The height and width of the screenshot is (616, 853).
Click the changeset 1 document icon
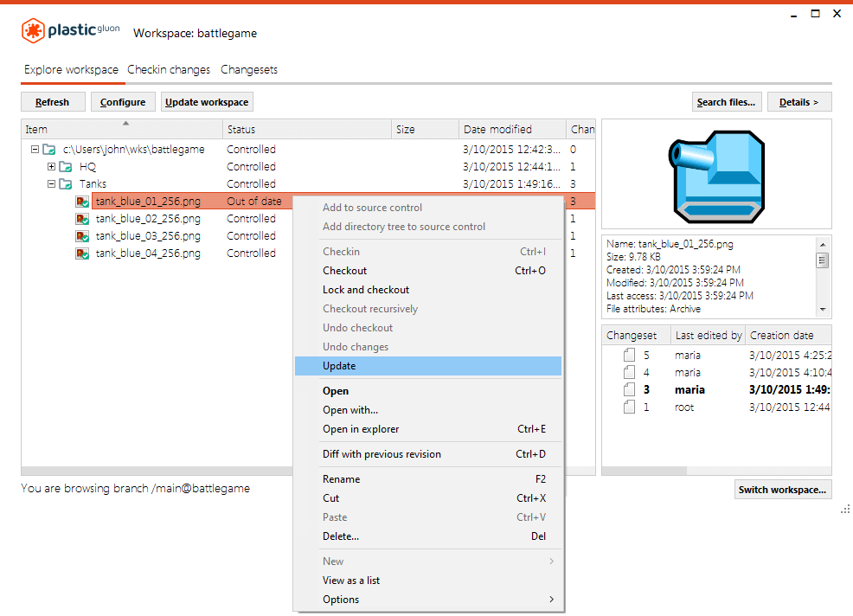click(x=630, y=407)
